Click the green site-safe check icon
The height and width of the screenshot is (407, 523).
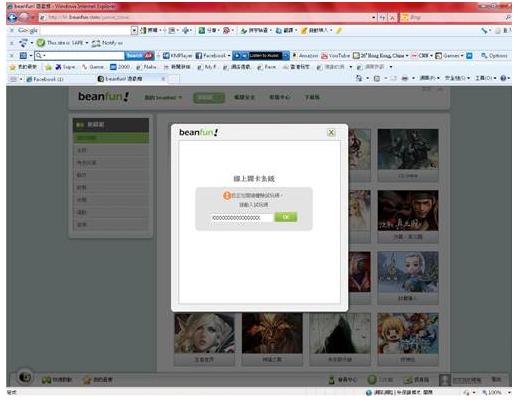[x=41, y=43]
